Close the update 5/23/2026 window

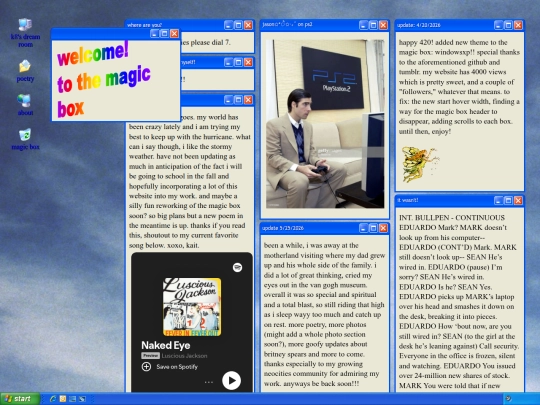383,228
